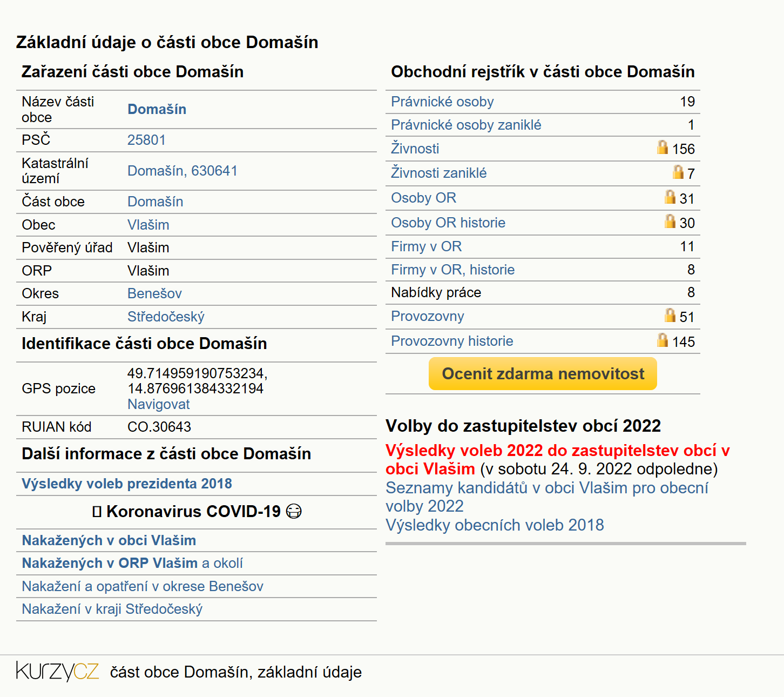The width and height of the screenshot is (784, 697).
Task: Click the lock icon beside Provozovny count
Action: [670, 315]
